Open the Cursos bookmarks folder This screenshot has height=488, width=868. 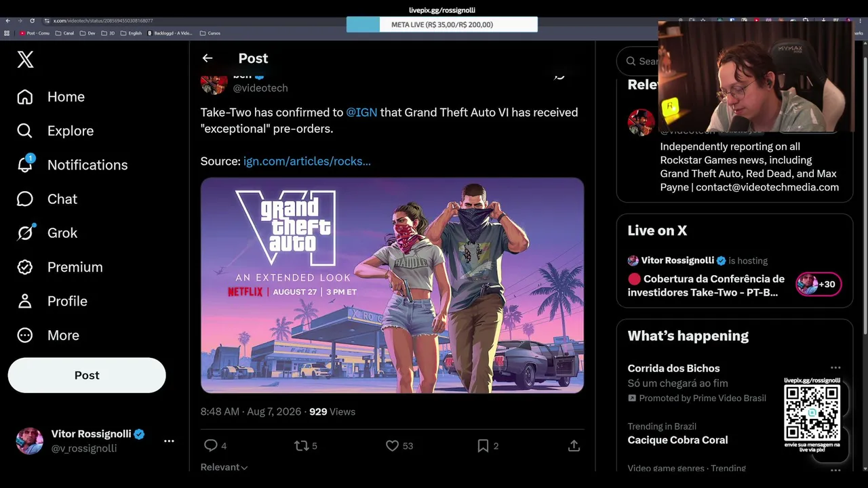(x=210, y=33)
